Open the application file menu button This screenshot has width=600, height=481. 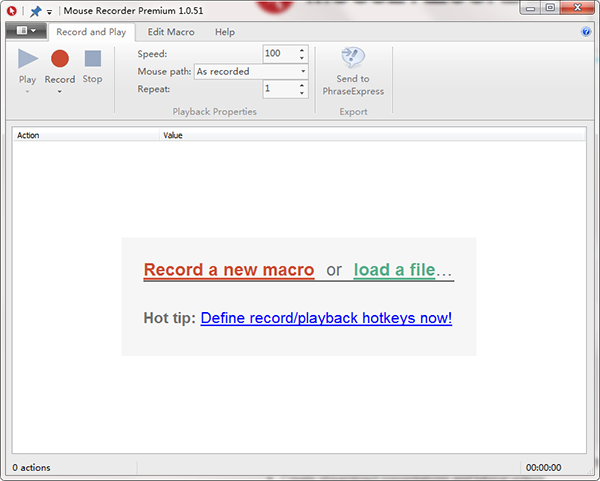[24, 32]
